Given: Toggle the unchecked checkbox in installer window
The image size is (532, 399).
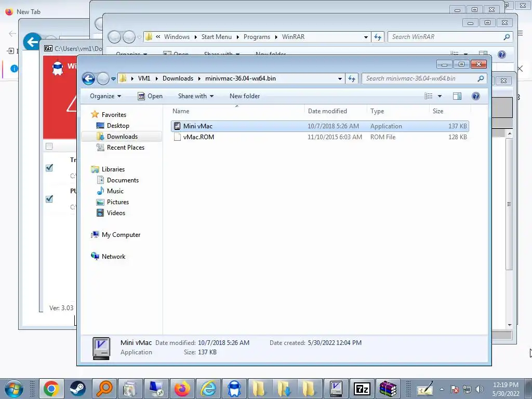Looking at the screenshot, I should (49, 146).
